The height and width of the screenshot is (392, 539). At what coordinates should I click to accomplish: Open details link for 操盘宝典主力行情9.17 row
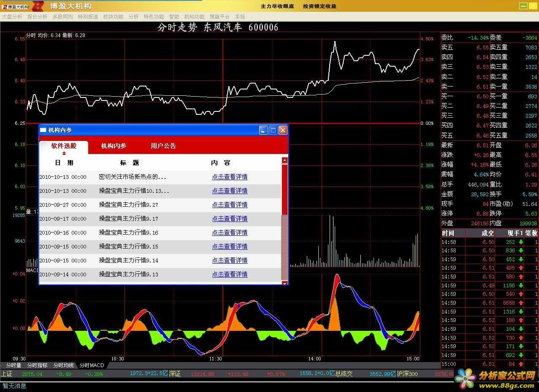(230, 219)
